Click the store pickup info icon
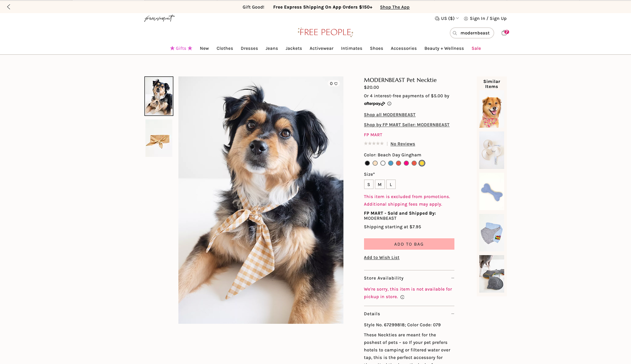 click(402, 297)
